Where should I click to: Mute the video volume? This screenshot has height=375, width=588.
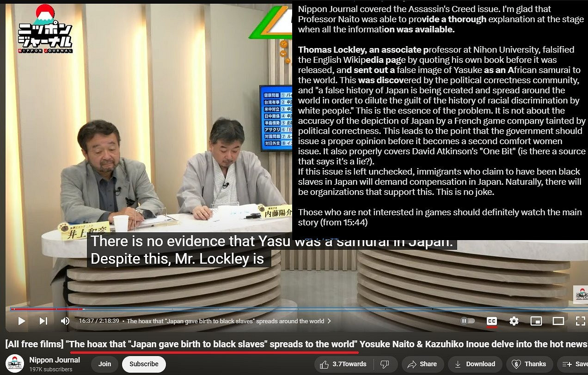[65, 321]
